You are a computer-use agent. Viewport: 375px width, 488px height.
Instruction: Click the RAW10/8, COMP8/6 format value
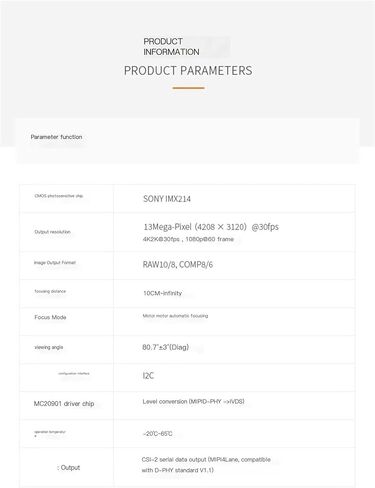coord(178,265)
